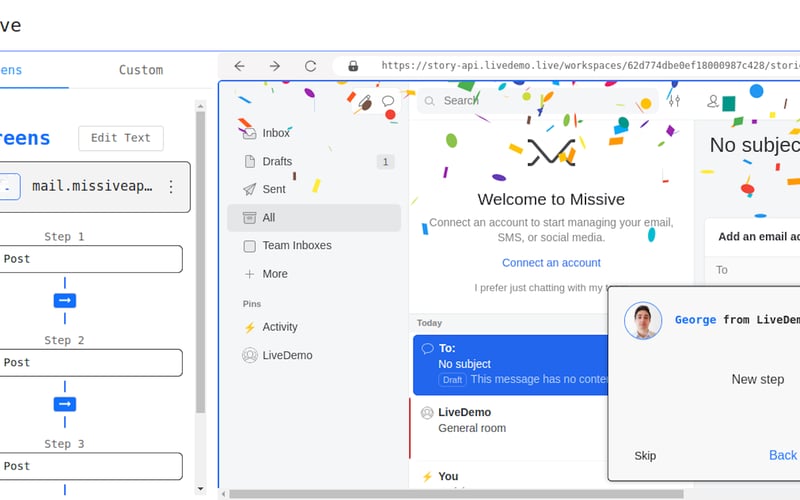Image resolution: width=800 pixels, height=500 pixels.
Task: Open the Activity pin
Action: [314, 327]
